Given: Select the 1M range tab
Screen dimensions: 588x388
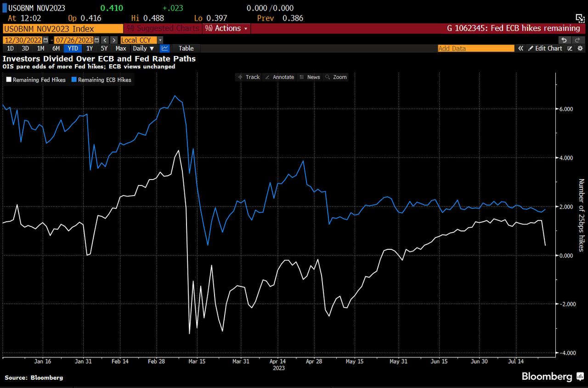Looking at the screenshot, I should pos(40,48).
